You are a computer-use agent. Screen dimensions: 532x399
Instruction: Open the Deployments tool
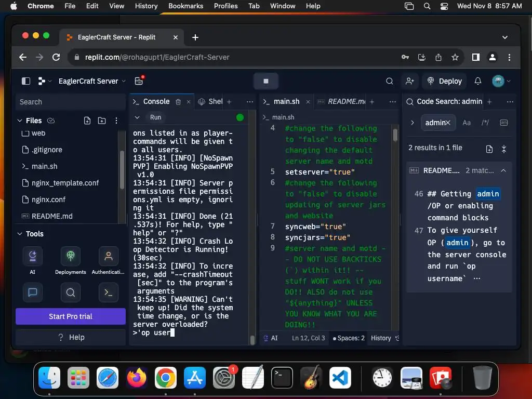coord(71,260)
